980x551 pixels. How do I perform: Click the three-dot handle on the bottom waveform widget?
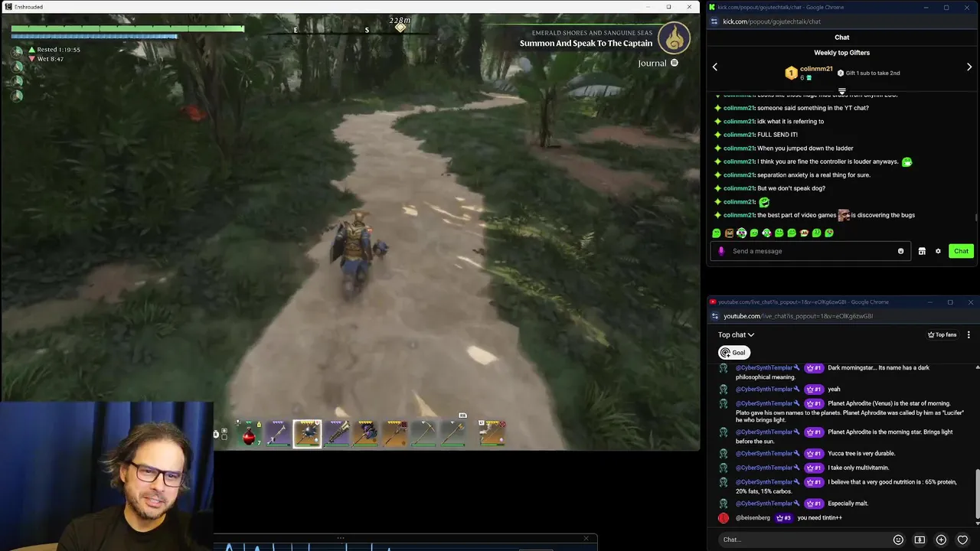coord(341,538)
